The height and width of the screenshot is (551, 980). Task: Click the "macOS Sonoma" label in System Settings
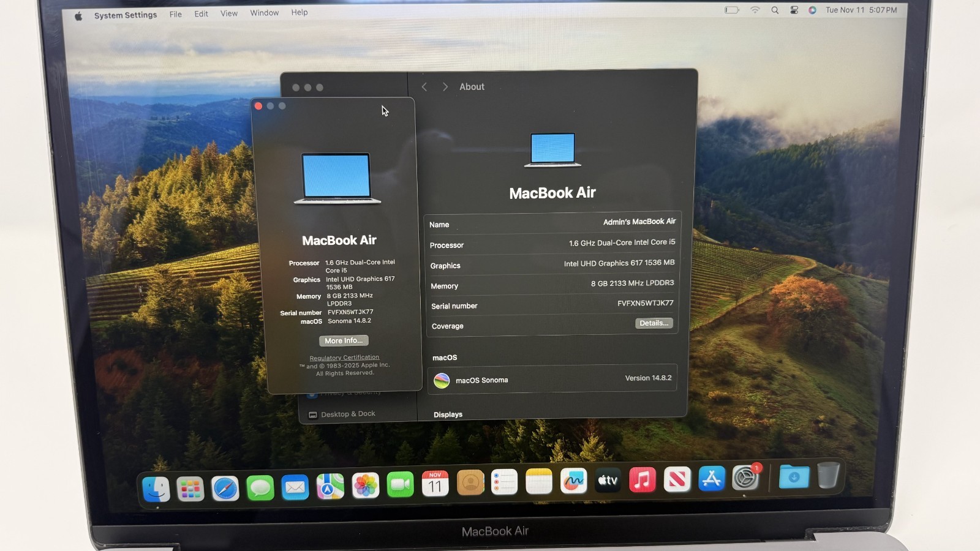coord(482,380)
